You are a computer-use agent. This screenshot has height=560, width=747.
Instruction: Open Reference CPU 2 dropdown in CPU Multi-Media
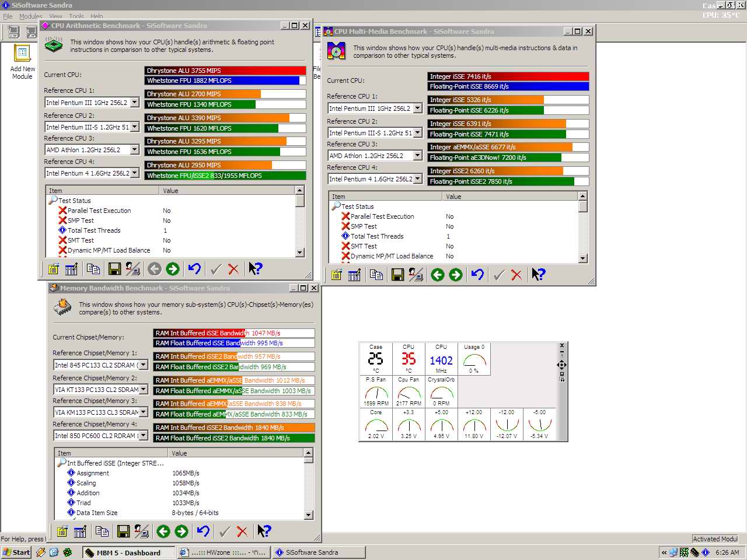(418, 132)
